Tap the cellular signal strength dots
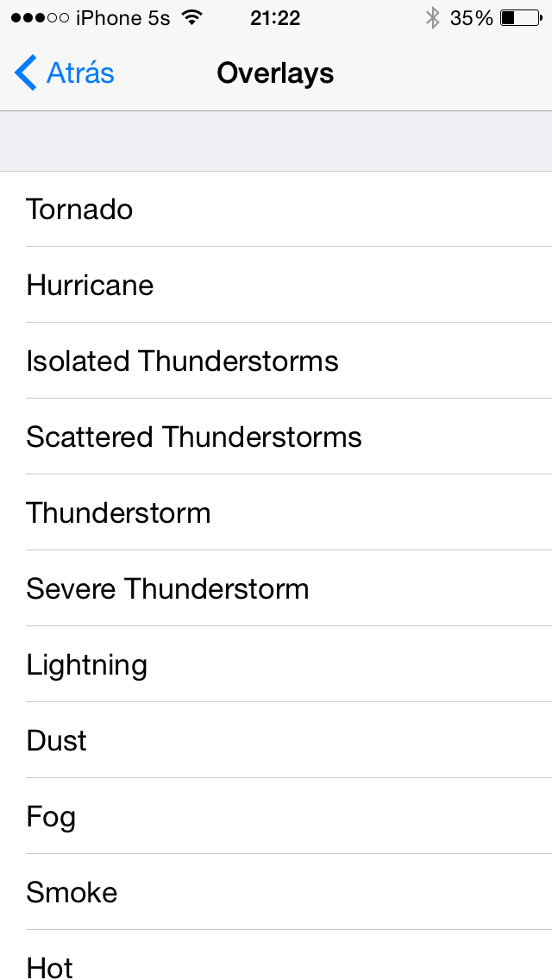Image resolution: width=552 pixels, height=980 pixels. tap(39, 17)
